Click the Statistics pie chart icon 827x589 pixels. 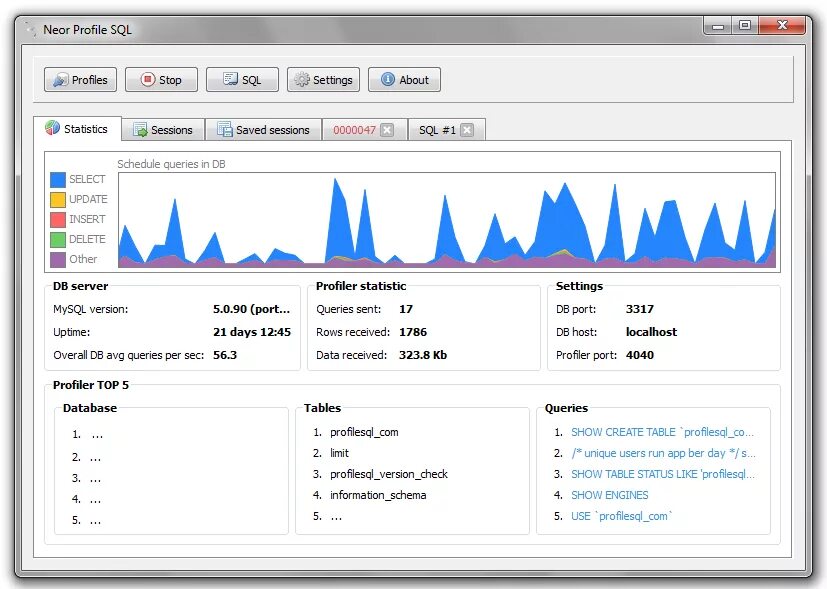pos(52,128)
